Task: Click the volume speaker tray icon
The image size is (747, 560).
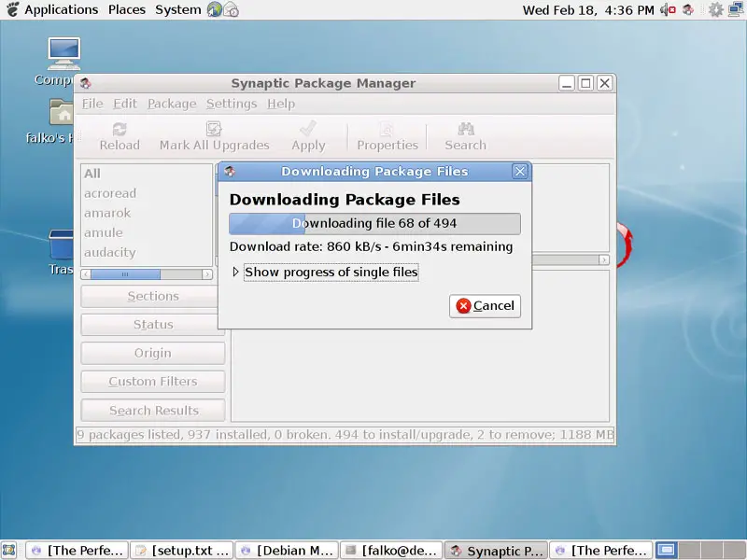Action: [x=668, y=9]
